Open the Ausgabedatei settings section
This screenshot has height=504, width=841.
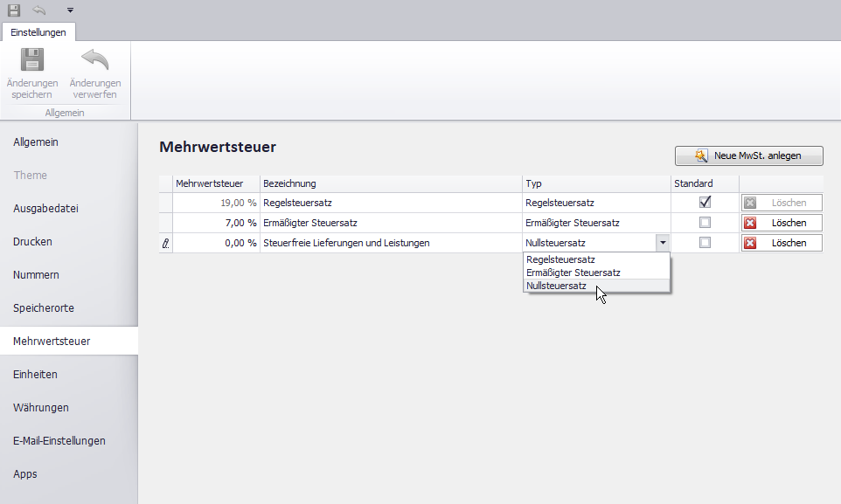[x=69, y=209]
